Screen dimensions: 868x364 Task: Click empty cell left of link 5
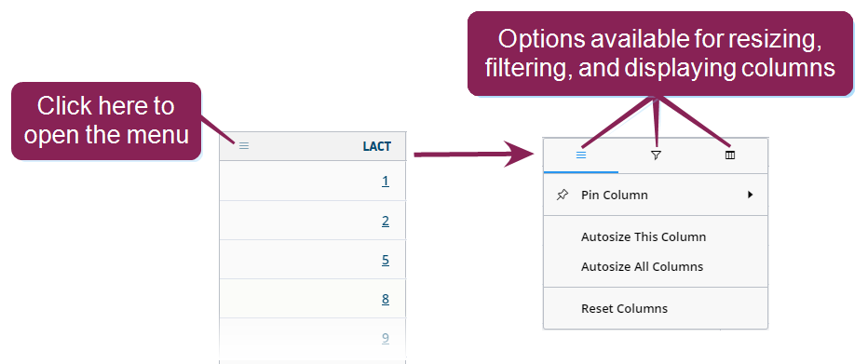(x=299, y=260)
